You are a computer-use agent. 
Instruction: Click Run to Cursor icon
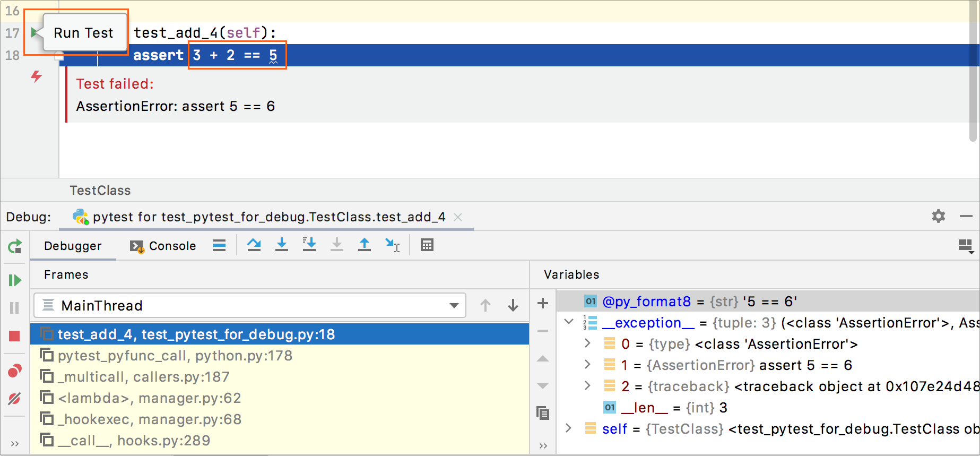[392, 245]
